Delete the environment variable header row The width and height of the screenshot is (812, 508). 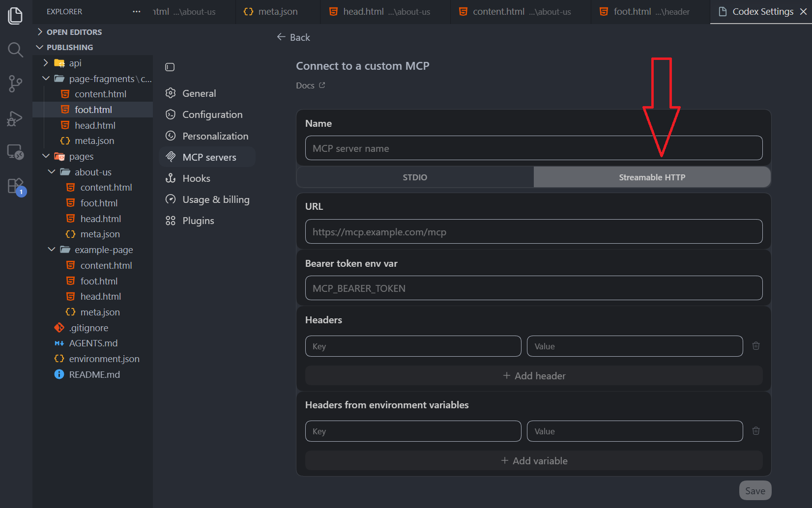click(x=756, y=431)
